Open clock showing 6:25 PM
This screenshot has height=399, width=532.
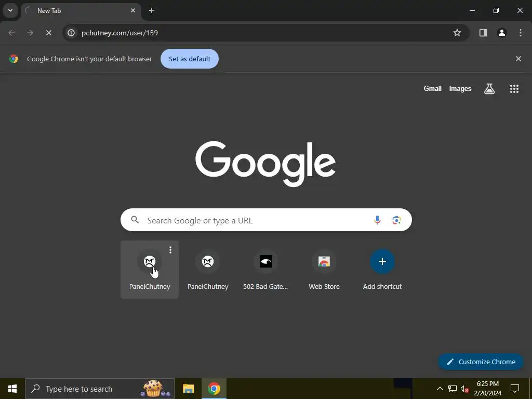487,389
